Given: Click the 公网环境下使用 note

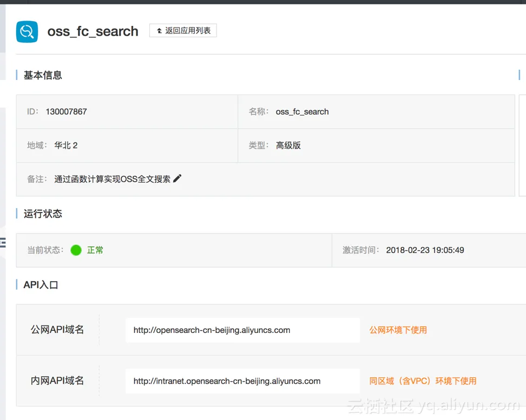Looking at the screenshot, I should 398,330.
